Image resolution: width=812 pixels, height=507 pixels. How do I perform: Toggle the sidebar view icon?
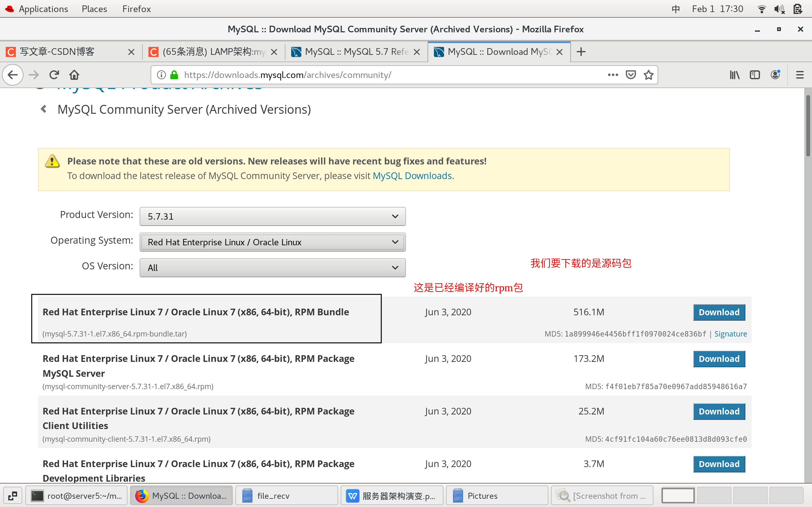[755, 75]
